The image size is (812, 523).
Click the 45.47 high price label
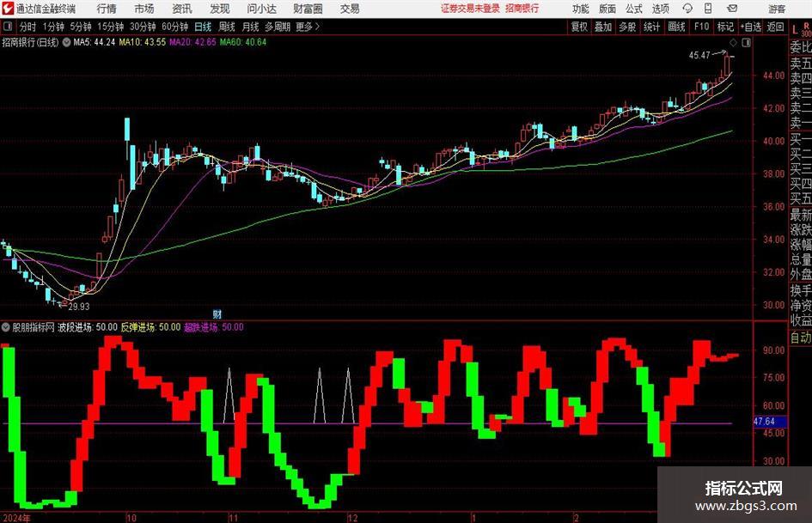[699, 55]
